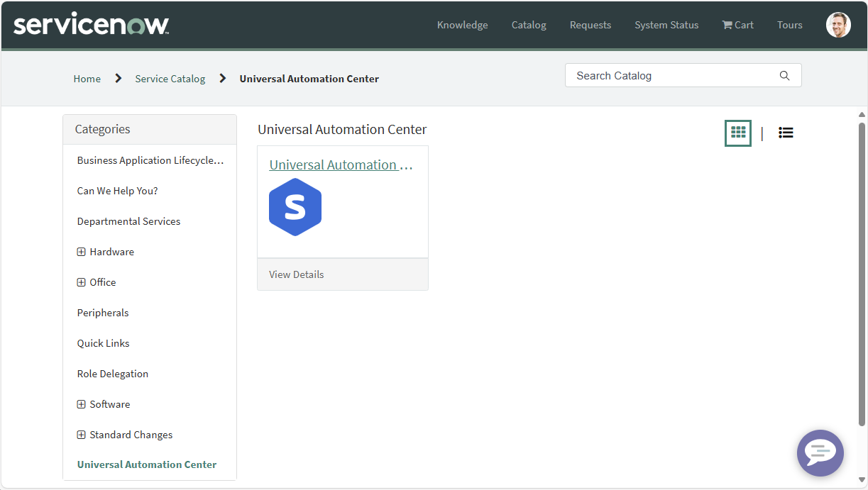
Task: Open the Tours menu item
Action: coord(790,25)
